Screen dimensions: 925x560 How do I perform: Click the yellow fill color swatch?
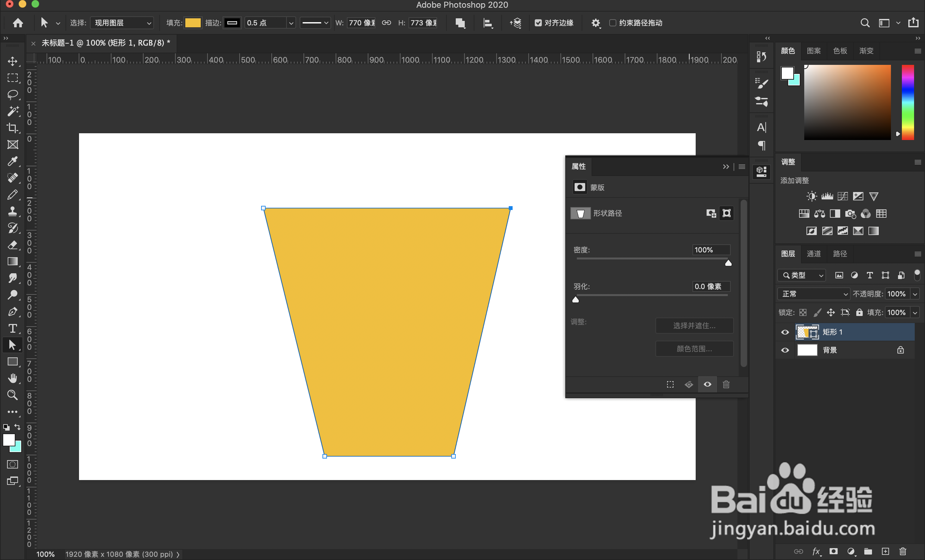193,23
